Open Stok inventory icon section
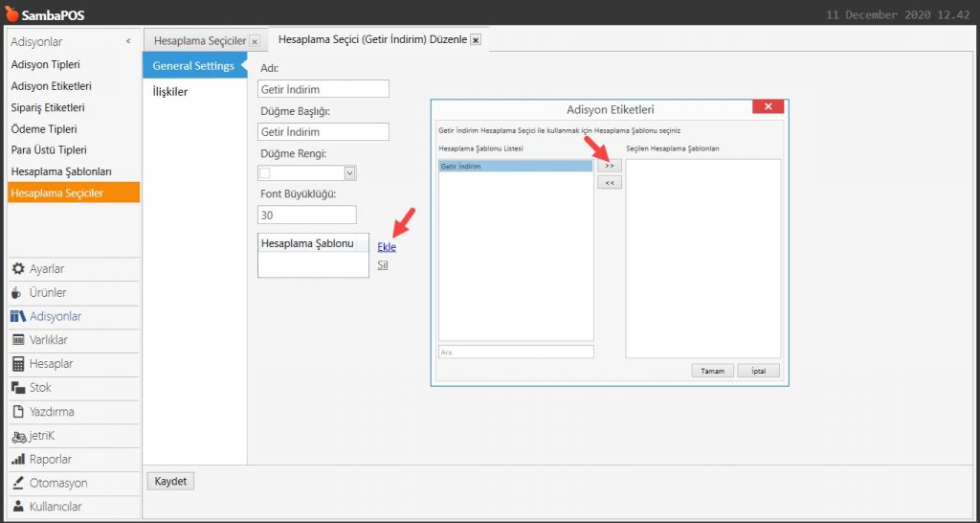The image size is (980, 523). tap(18, 388)
